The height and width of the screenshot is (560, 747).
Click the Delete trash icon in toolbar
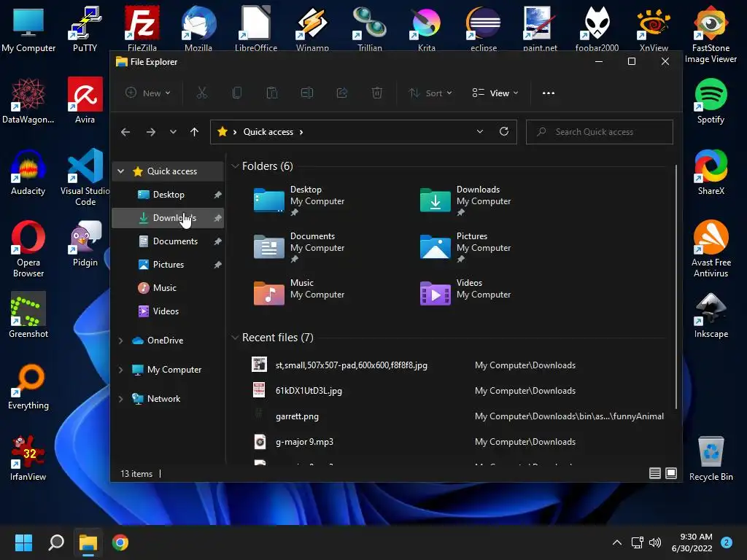(377, 93)
